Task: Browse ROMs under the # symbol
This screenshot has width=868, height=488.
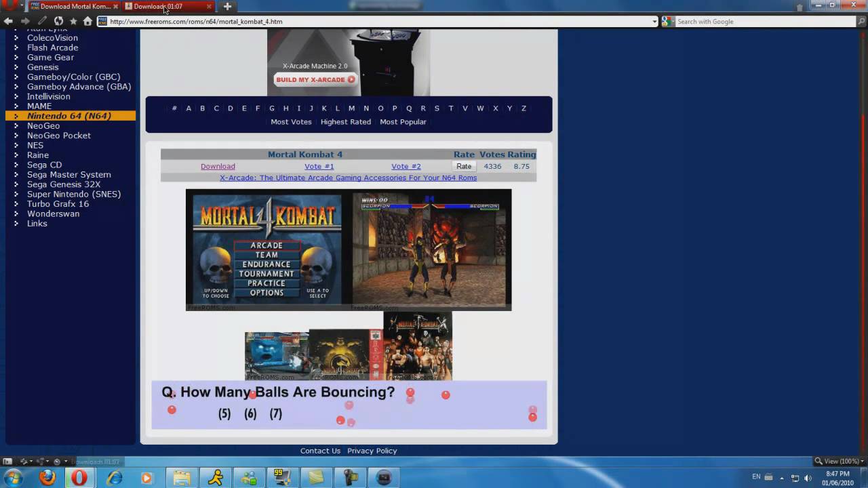Action: pyautogui.click(x=174, y=108)
